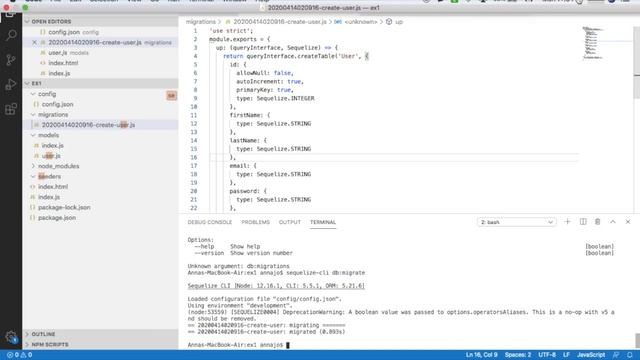
Task: Maximize terminal panel with up chevron
Action: 613,222
